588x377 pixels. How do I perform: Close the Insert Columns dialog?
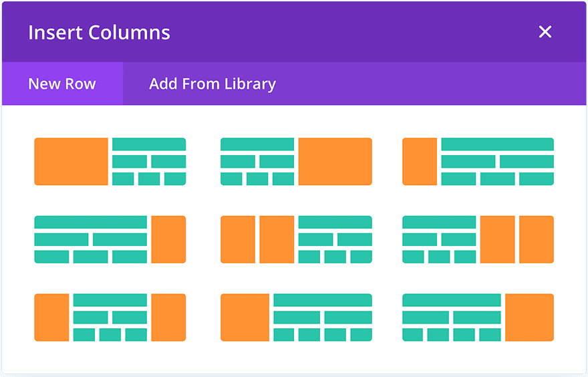(x=545, y=32)
